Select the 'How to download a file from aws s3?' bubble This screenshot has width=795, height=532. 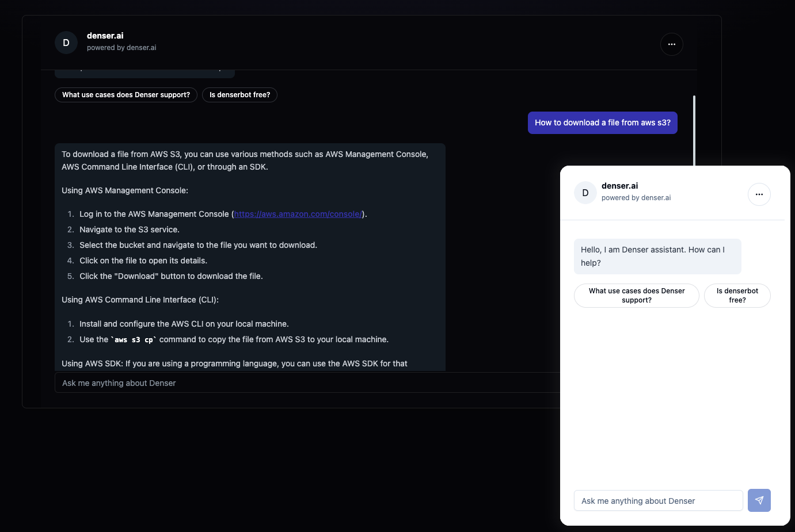point(602,123)
